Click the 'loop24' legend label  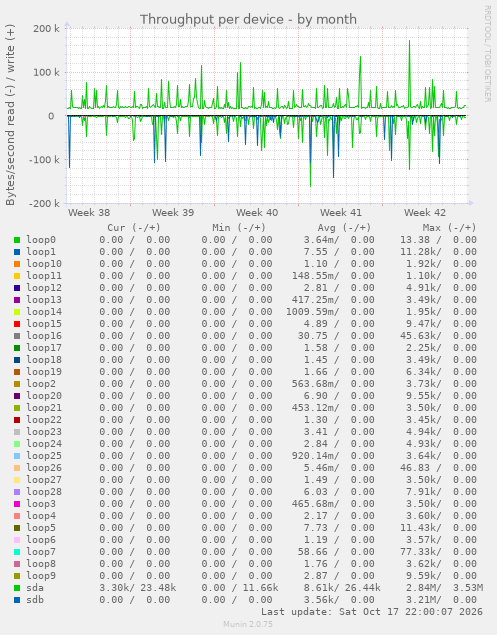[44, 444]
